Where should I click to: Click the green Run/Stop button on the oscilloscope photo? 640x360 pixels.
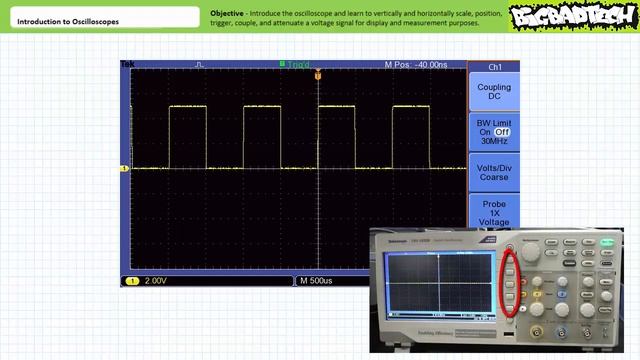tap(607, 242)
